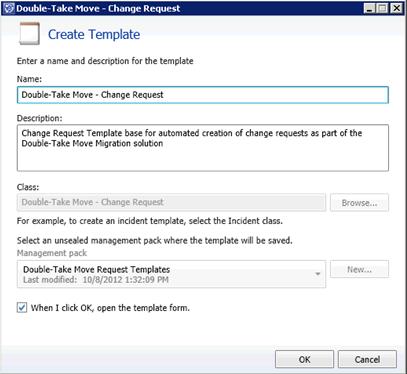Screen dimensions: 407x374
Task: Click the Create Template heading
Action: click(x=94, y=34)
